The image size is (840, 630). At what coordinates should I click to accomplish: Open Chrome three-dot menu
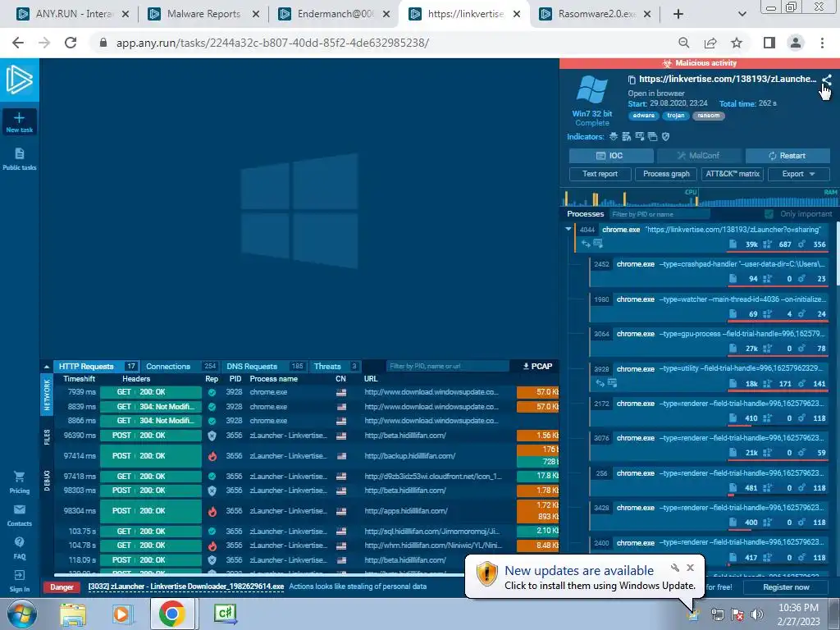(x=822, y=43)
